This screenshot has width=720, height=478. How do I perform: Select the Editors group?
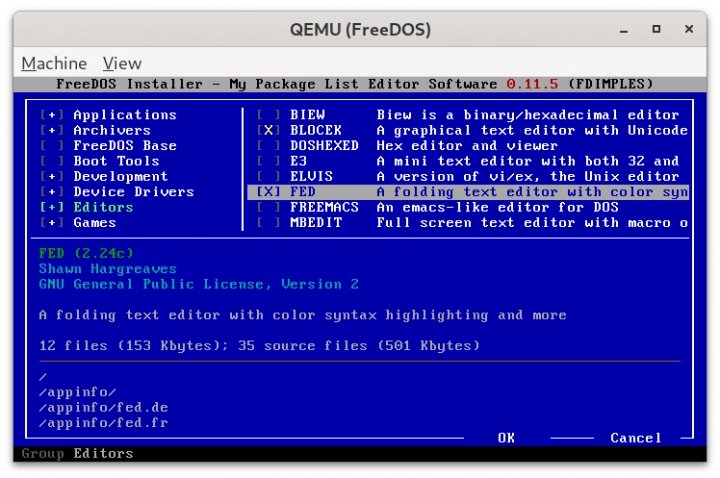[103, 207]
